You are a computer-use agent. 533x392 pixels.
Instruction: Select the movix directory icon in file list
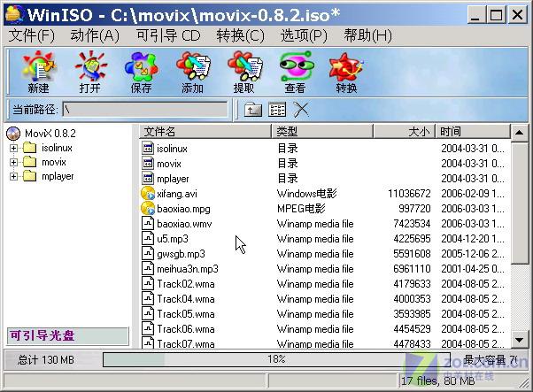point(148,164)
